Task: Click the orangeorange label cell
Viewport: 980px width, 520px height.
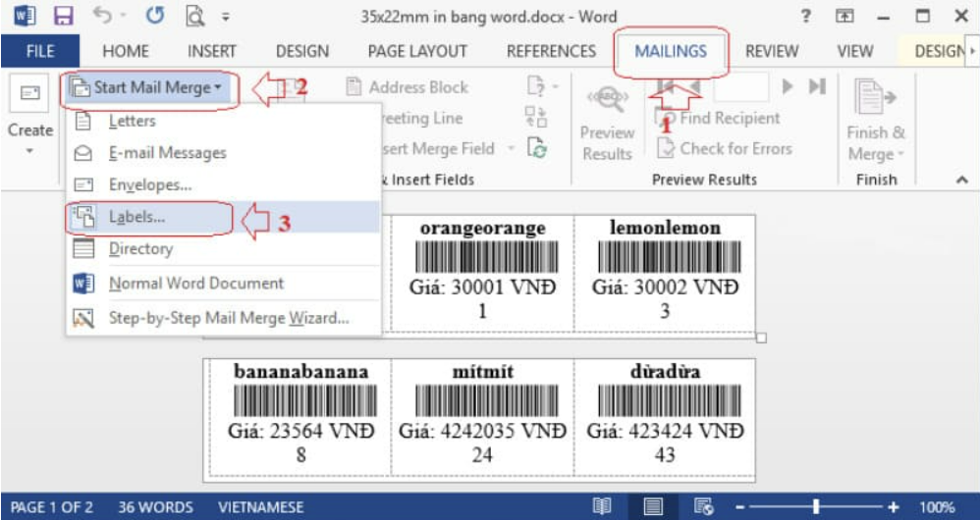Action: tap(482, 272)
